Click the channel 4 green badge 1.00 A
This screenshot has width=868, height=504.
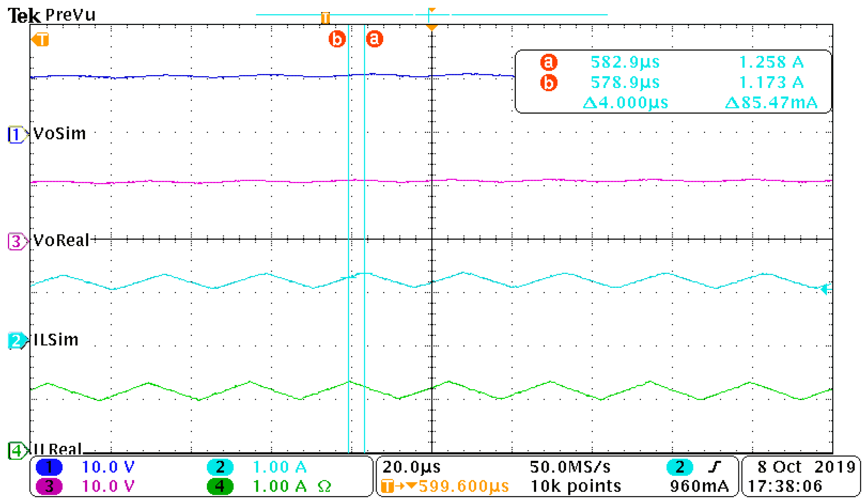coord(220,486)
